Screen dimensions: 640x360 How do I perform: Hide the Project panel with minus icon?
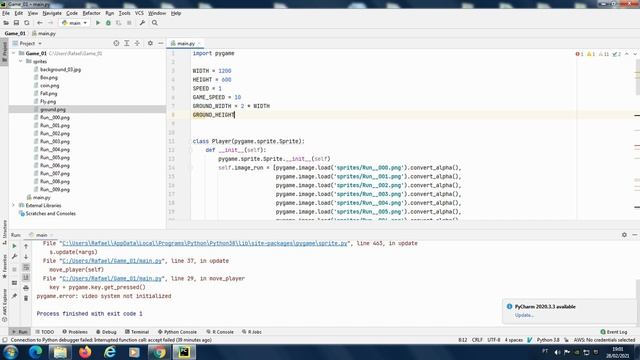pos(161,43)
